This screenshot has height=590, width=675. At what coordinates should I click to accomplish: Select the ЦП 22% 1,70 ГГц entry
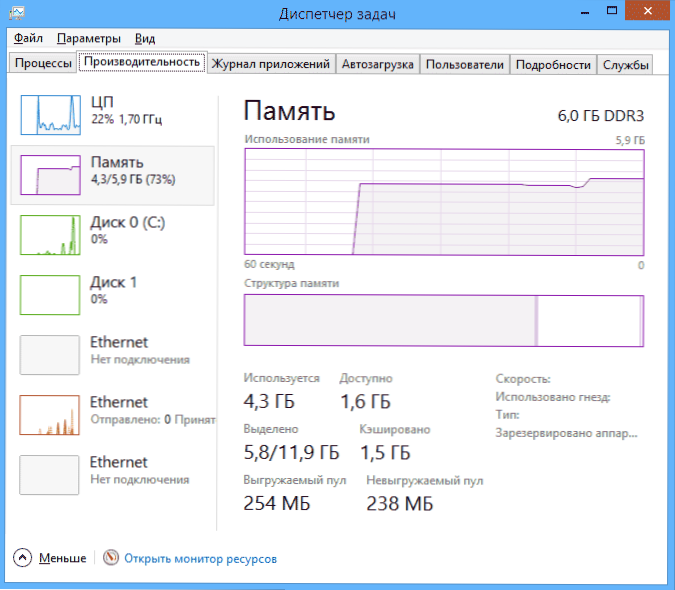(127, 110)
